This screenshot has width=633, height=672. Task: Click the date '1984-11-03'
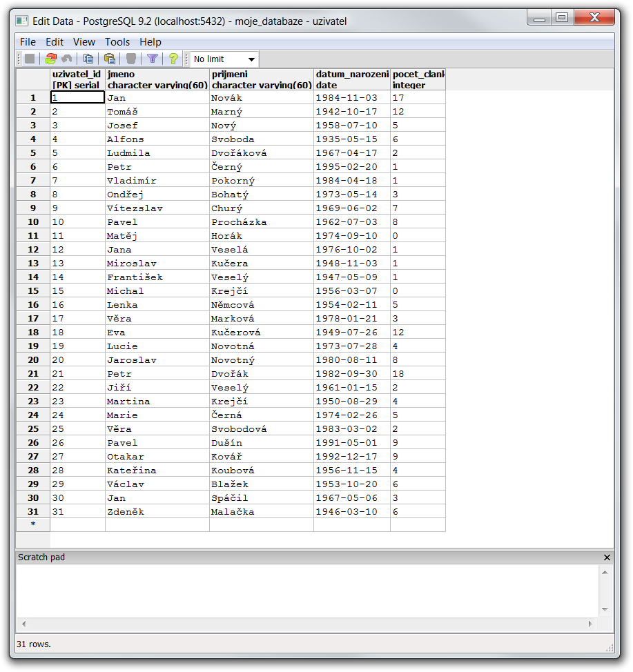[352, 98]
